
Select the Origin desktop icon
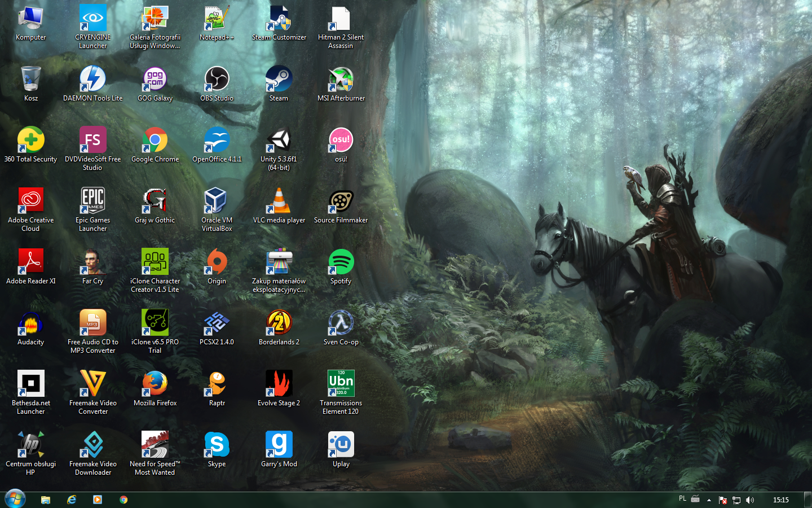(217, 266)
